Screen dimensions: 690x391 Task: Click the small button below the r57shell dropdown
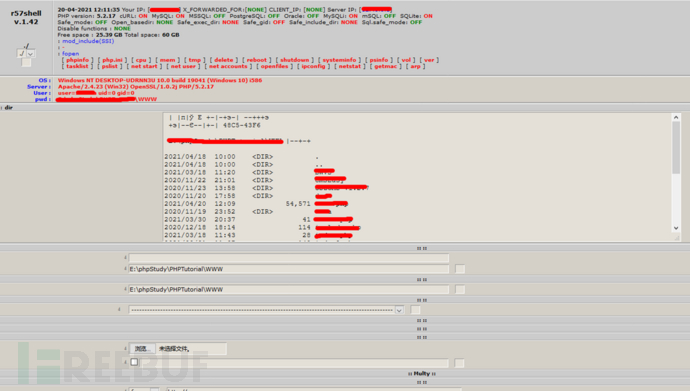[26, 63]
